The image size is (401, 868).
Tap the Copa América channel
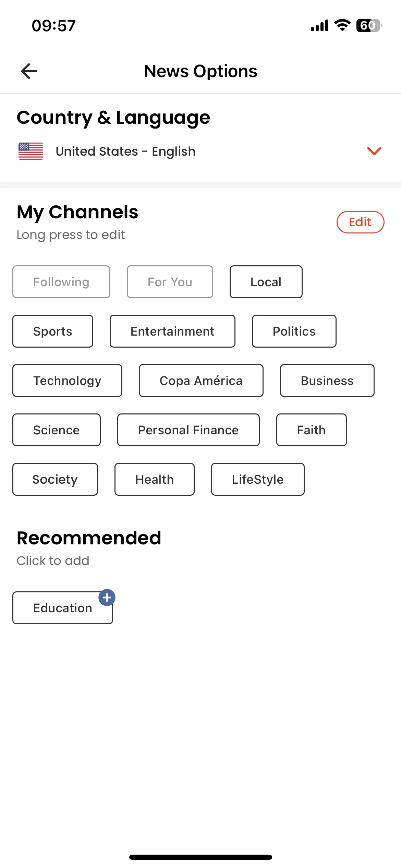(201, 381)
